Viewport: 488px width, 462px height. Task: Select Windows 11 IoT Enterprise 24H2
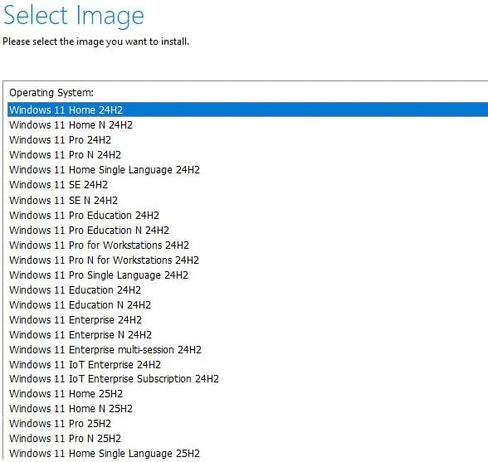(x=85, y=365)
